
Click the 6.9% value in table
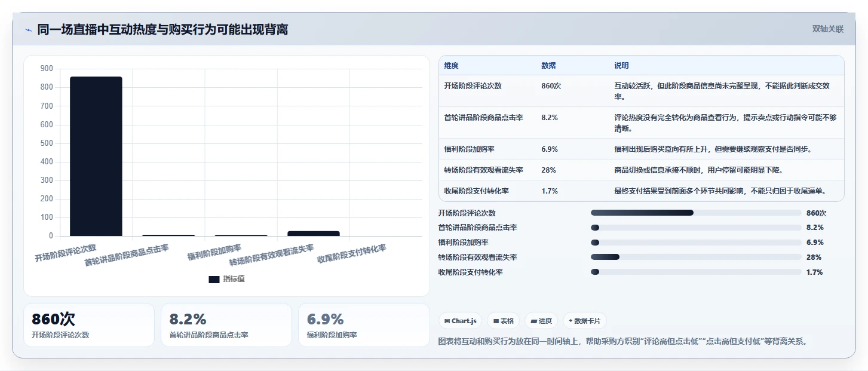pyautogui.click(x=550, y=149)
